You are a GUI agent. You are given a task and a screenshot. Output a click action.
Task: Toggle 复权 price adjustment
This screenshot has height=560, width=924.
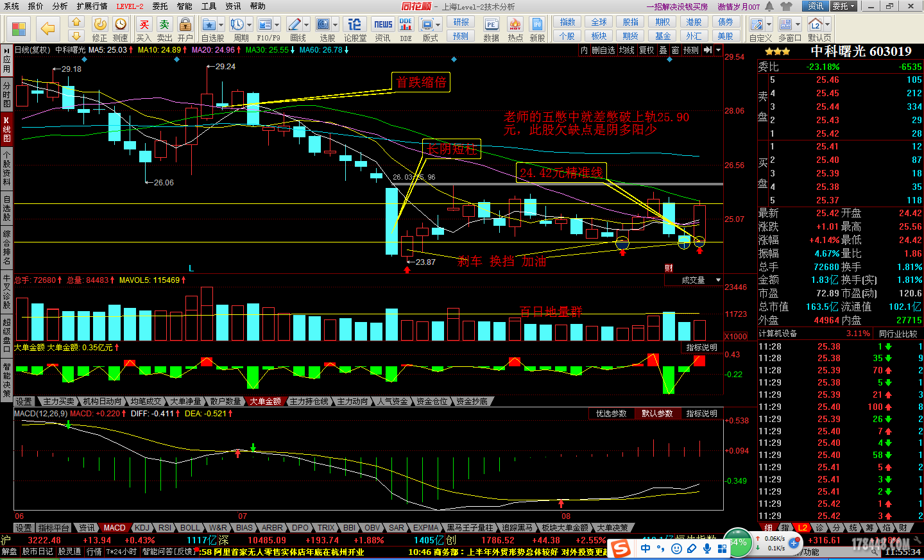tap(647, 50)
